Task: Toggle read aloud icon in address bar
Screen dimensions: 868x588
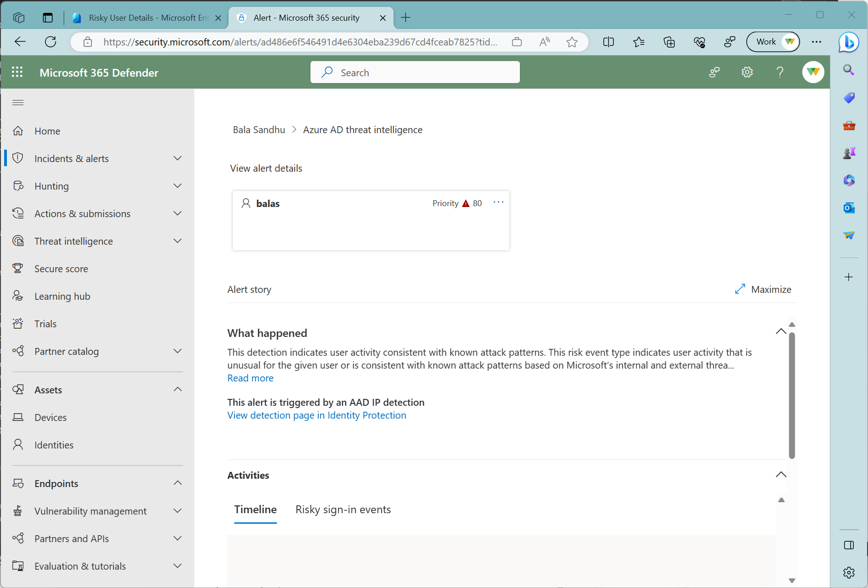Action: (545, 42)
